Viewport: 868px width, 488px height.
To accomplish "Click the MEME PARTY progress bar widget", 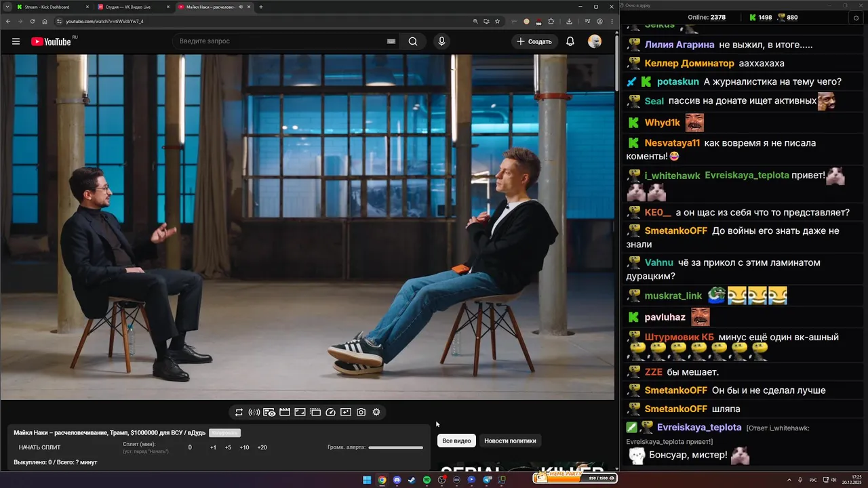I will [574, 477].
